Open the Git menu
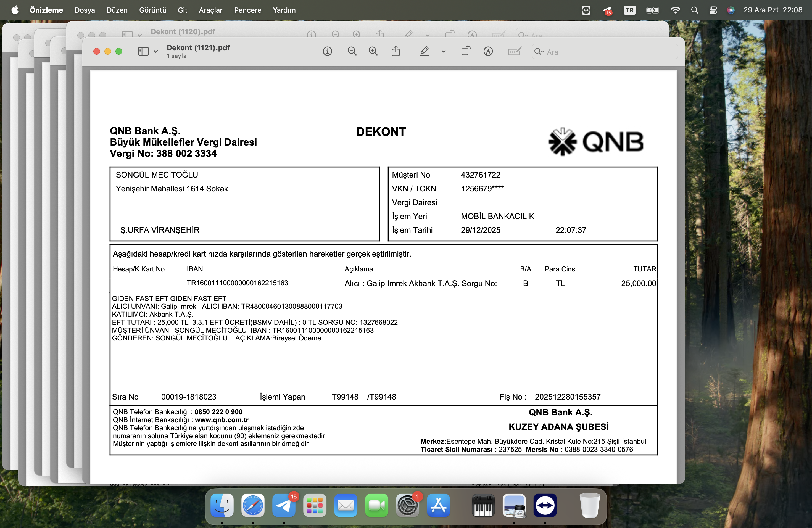Screen dimensions: 812x528 click(x=183, y=10)
